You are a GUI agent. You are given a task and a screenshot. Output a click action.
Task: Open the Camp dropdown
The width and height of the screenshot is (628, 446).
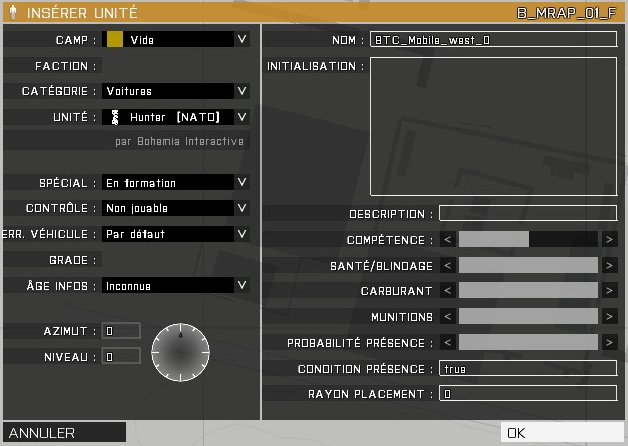coord(241,40)
